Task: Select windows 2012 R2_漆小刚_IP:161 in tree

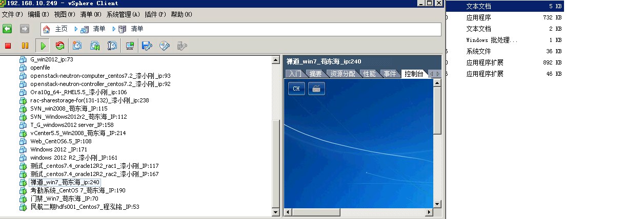Action: tap(74, 158)
